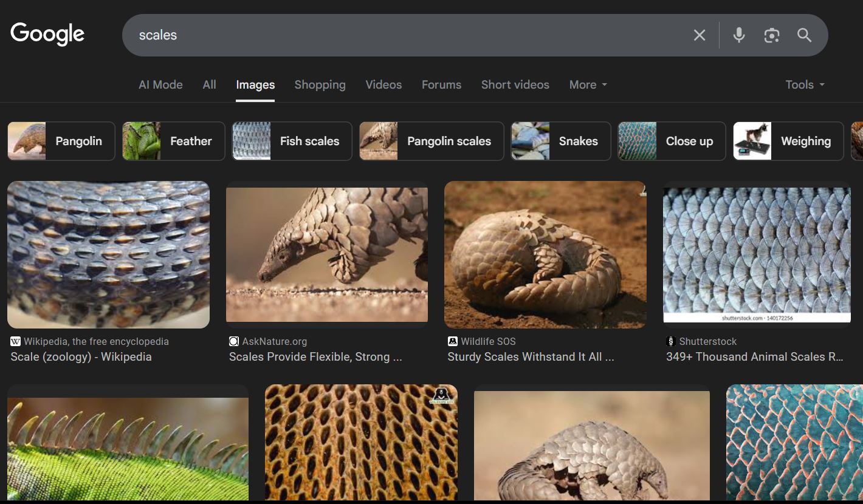Viewport: 863px width, 504px height.
Task: Click the AskNature.org favicon
Action: 234,341
